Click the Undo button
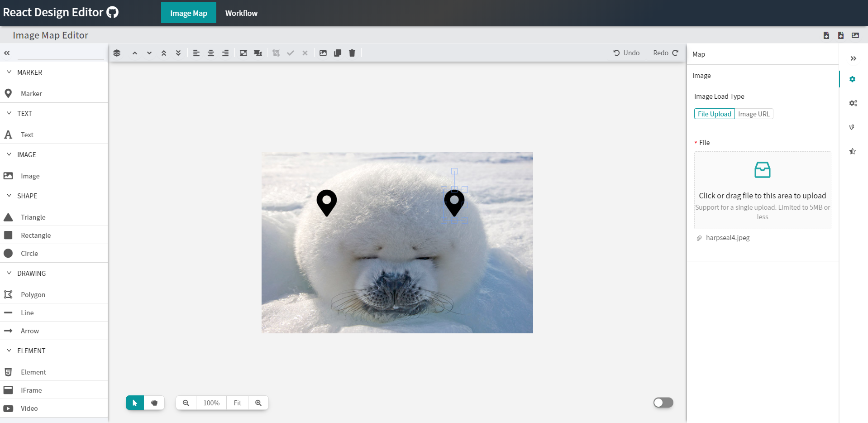The width and height of the screenshot is (868, 423). tap(626, 53)
